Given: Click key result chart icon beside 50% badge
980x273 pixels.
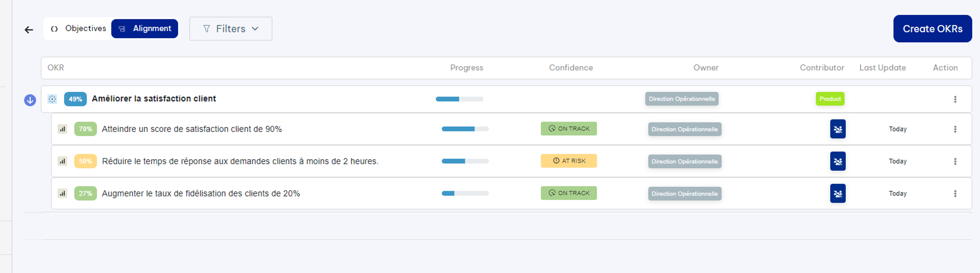Looking at the screenshot, I should pyautogui.click(x=62, y=162).
